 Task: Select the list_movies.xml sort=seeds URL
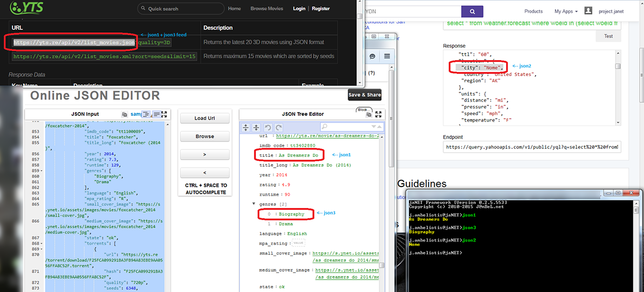[105, 56]
